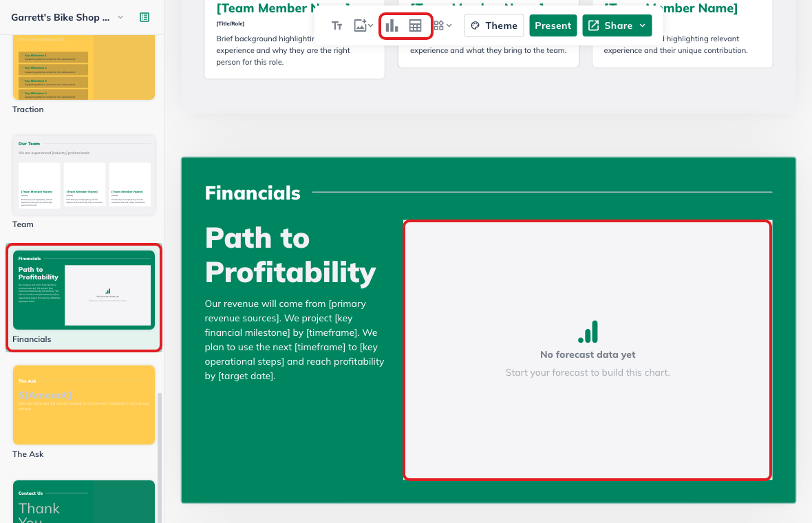Screen dimensions: 812x523
Task: Open the Theme settings
Action: tap(494, 26)
